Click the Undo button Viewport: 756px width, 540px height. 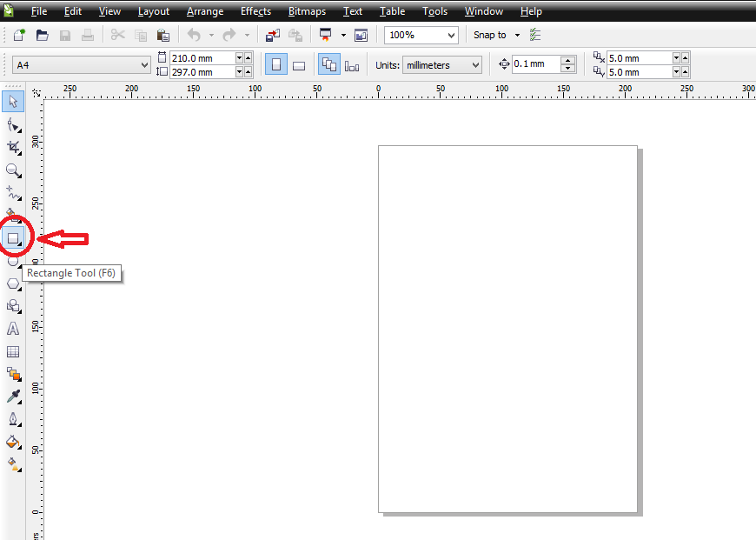point(193,35)
